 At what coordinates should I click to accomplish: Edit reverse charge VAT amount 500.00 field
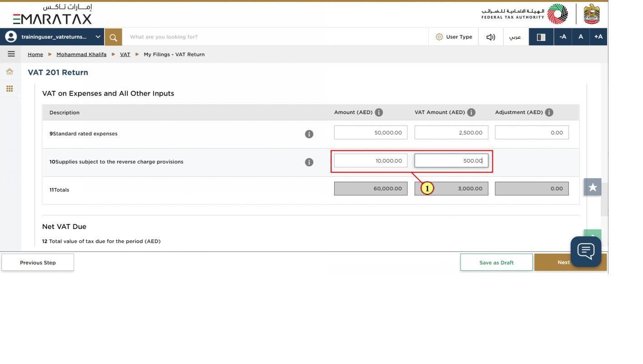tap(451, 160)
